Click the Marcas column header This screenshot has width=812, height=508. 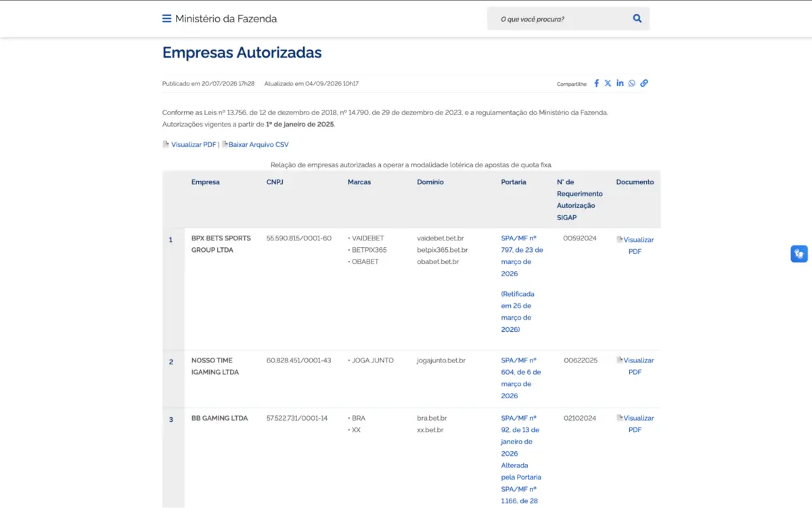point(359,182)
